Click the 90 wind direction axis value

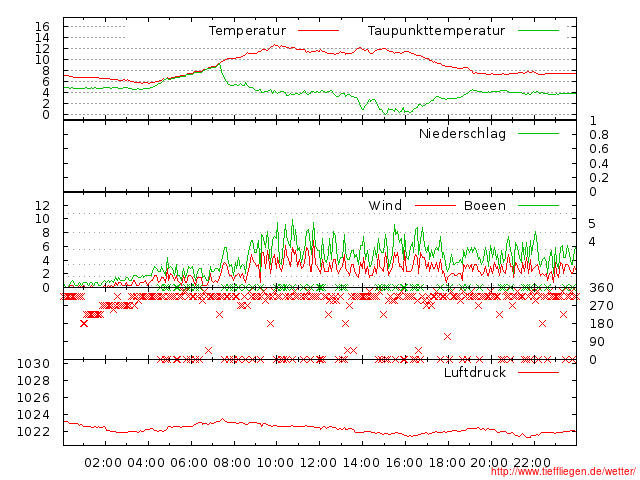597,342
